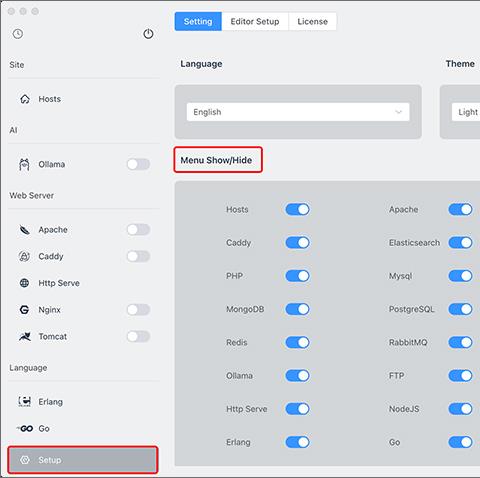
Task: Click the Theme heading text
Action: tap(460, 64)
